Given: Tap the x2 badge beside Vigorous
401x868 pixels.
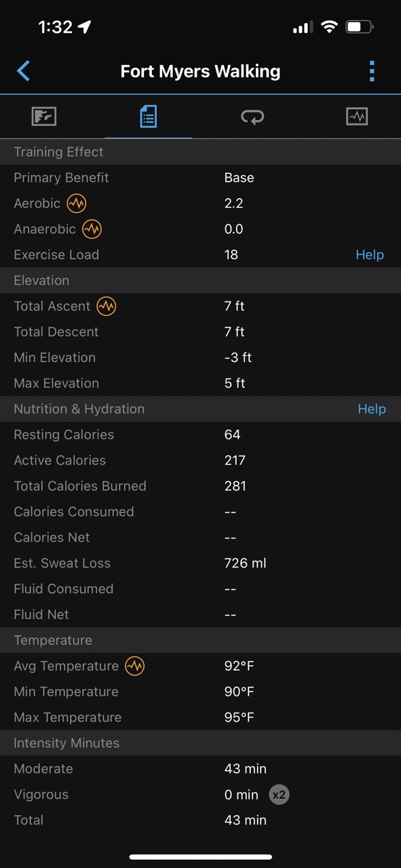Looking at the screenshot, I should 279,795.
